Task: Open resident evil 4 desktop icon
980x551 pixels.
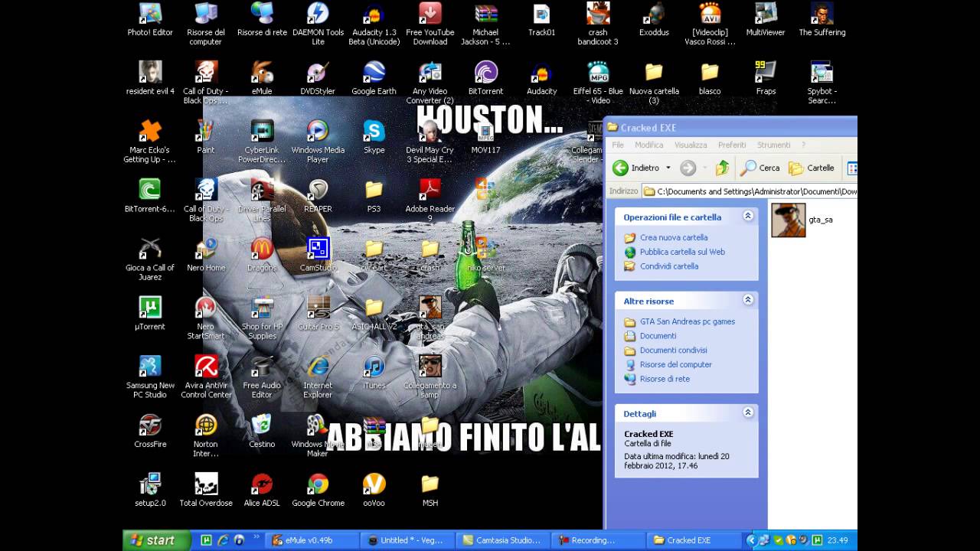Action: tap(150, 72)
